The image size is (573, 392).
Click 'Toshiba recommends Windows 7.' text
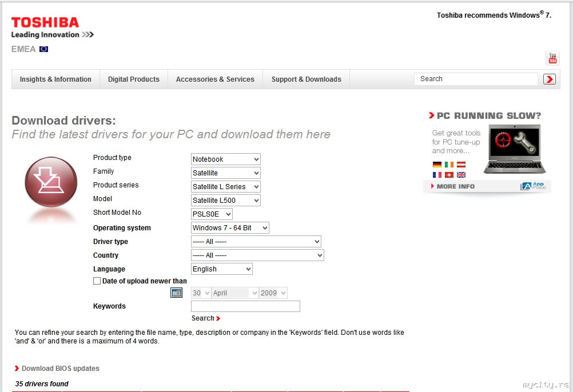(x=494, y=15)
